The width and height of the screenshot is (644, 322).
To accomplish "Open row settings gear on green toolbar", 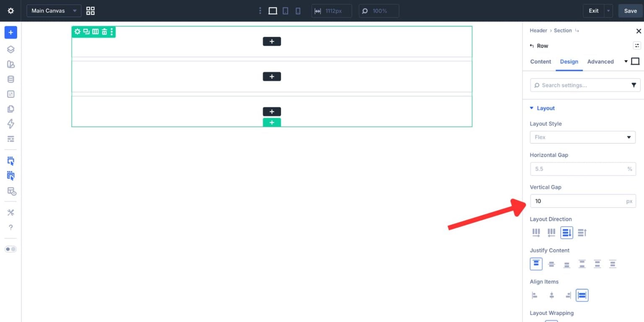I will tap(77, 31).
